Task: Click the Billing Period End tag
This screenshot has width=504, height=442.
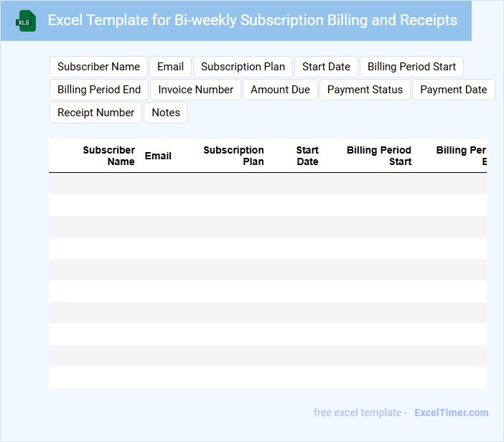Action: (99, 90)
